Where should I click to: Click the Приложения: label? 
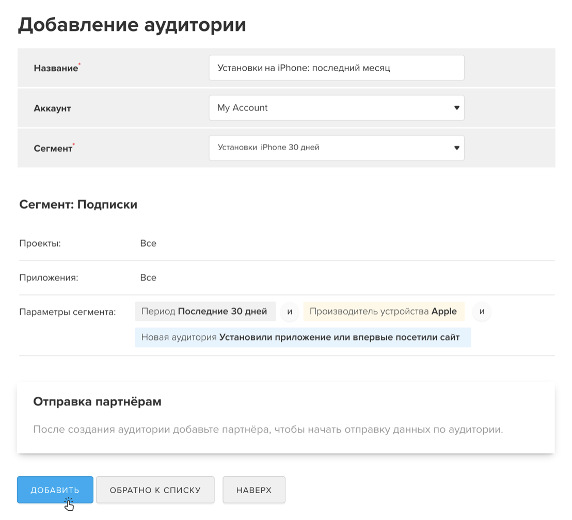49,278
